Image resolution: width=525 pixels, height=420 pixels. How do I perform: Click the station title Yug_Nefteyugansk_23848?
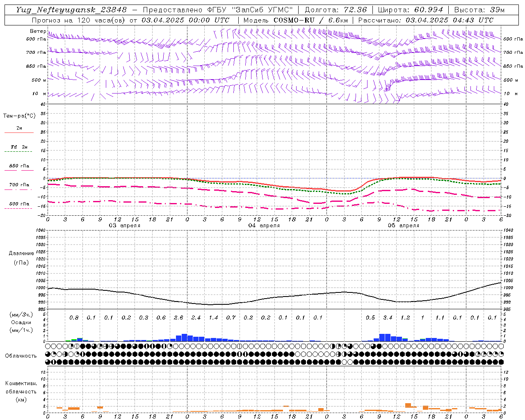click(x=71, y=10)
